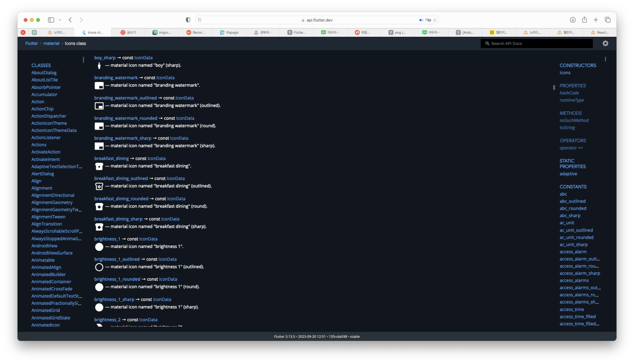Open a new tab with plus icon
This screenshot has height=364, width=634.
(x=596, y=20)
